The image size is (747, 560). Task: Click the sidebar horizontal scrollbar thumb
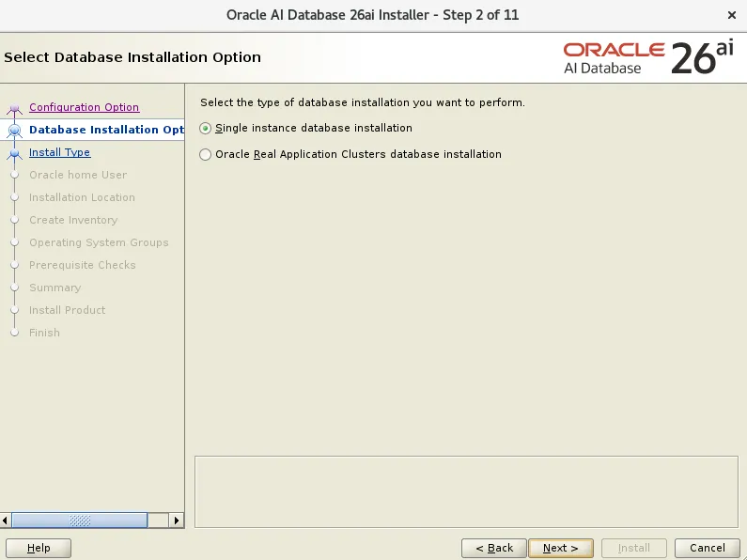[80, 521]
